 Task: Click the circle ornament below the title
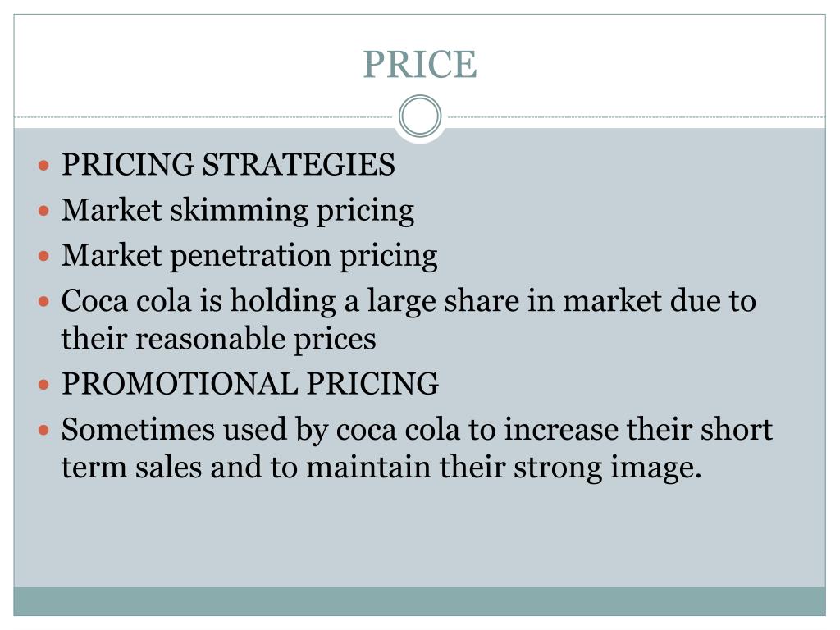(x=420, y=116)
